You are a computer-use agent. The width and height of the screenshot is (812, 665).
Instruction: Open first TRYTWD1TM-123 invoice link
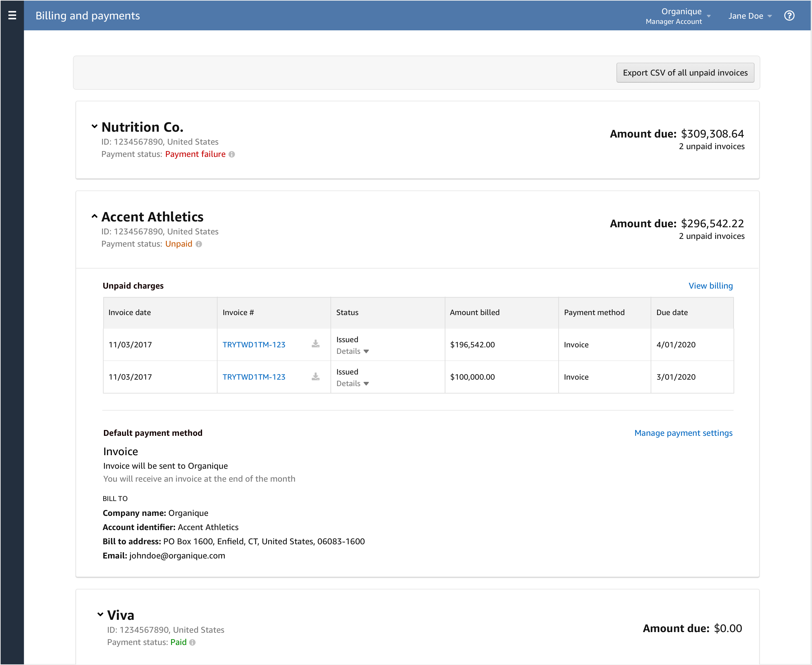pos(254,345)
